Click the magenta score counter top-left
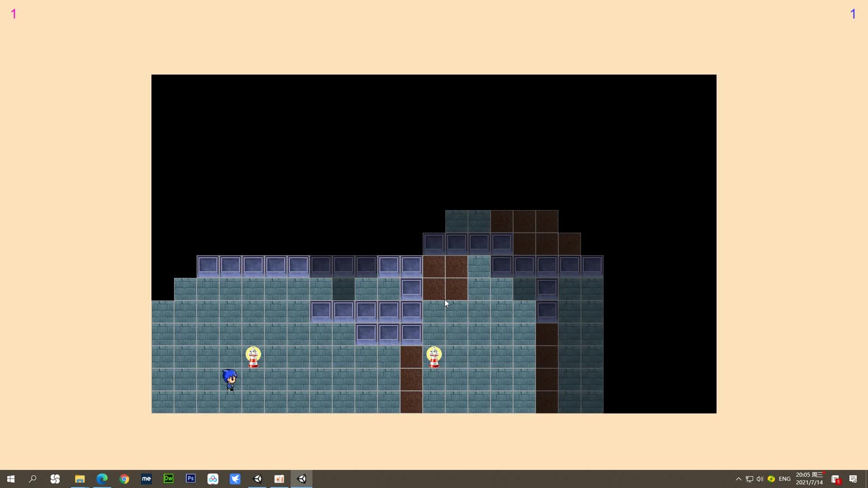868x488 pixels. 14,14
